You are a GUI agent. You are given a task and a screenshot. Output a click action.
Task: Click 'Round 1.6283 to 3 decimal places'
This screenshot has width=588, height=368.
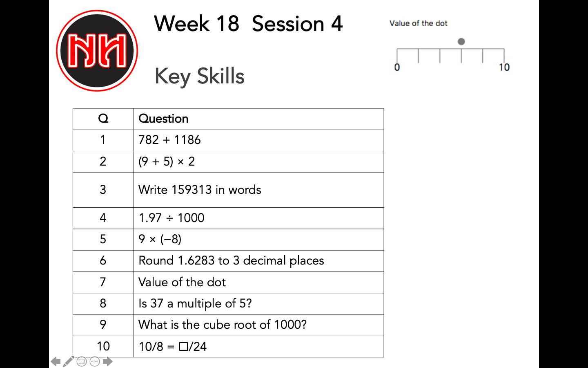tap(231, 261)
